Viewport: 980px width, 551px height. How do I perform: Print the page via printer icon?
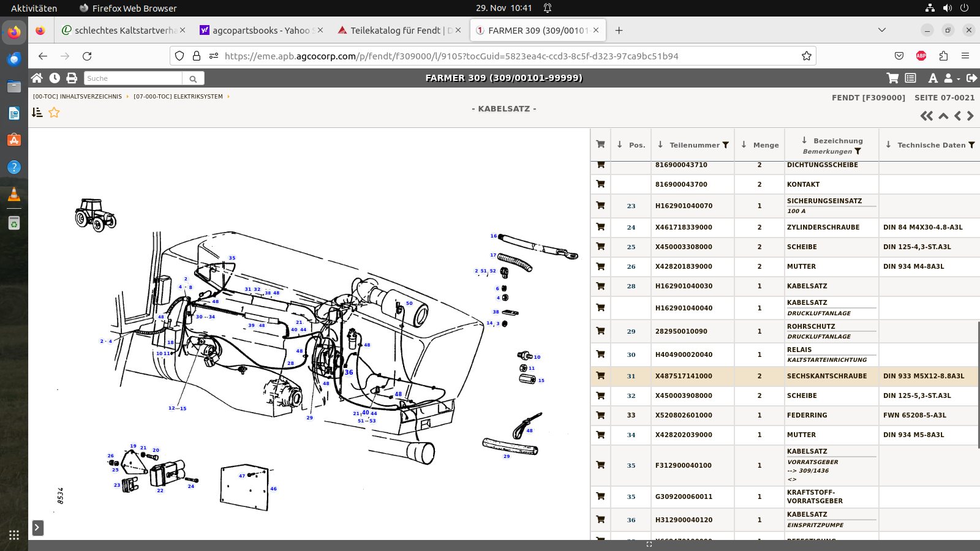click(x=72, y=78)
